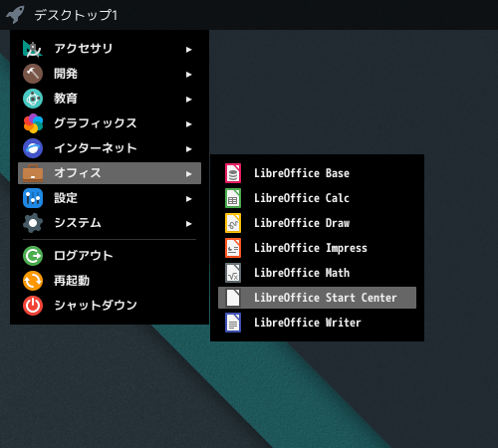
Task: Choose 再起動 to restart
Action: (110, 281)
